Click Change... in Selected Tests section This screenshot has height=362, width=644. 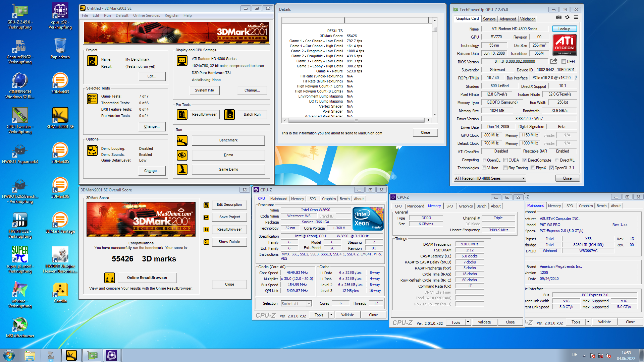(x=152, y=126)
